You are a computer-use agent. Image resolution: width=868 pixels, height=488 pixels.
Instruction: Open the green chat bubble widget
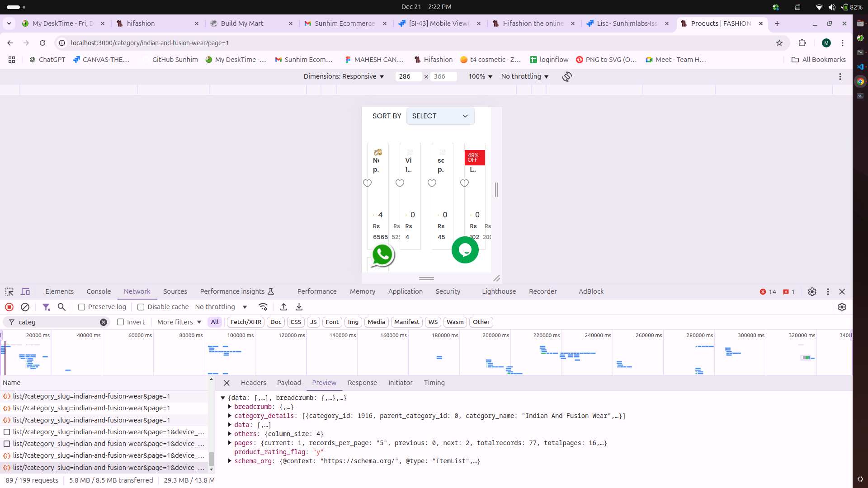pyautogui.click(x=465, y=250)
